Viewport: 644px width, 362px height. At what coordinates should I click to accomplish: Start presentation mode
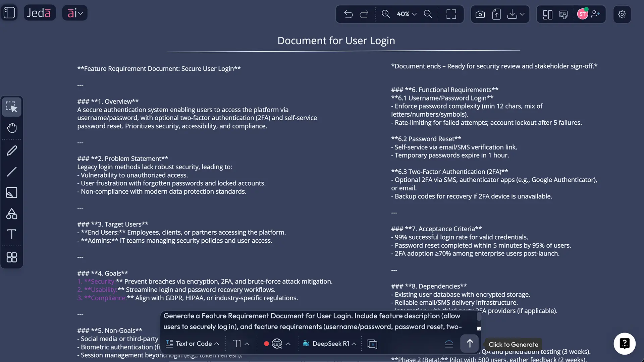(563, 14)
